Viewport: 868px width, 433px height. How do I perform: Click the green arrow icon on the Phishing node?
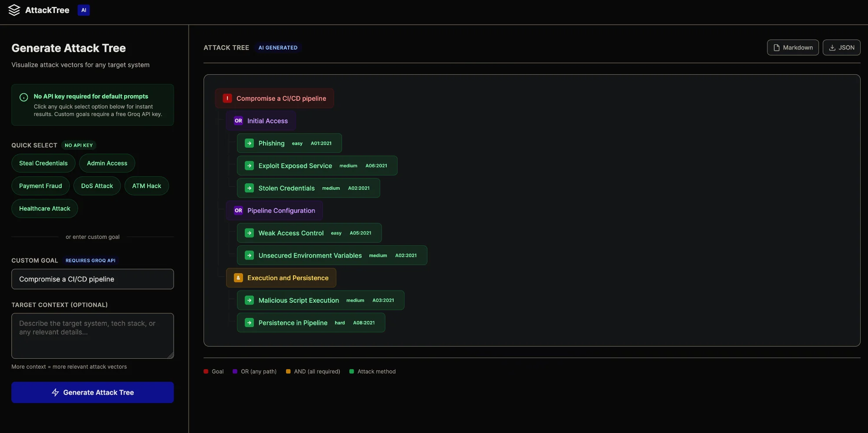[249, 143]
